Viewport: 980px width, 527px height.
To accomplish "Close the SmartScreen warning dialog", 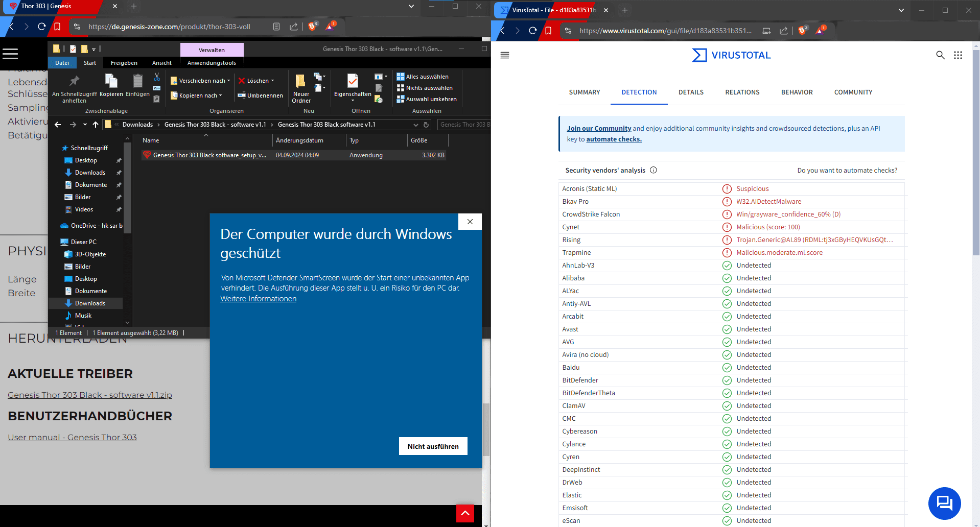I will click(470, 222).
